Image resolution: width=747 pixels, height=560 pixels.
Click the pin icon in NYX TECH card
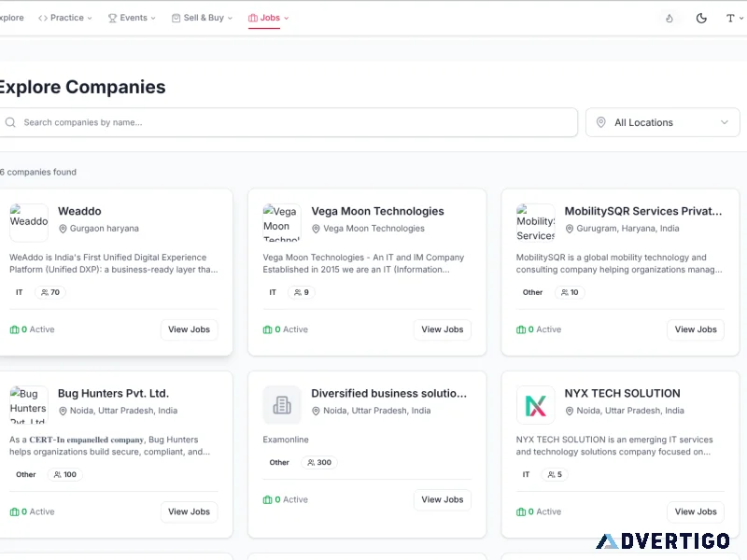[569, 411]
